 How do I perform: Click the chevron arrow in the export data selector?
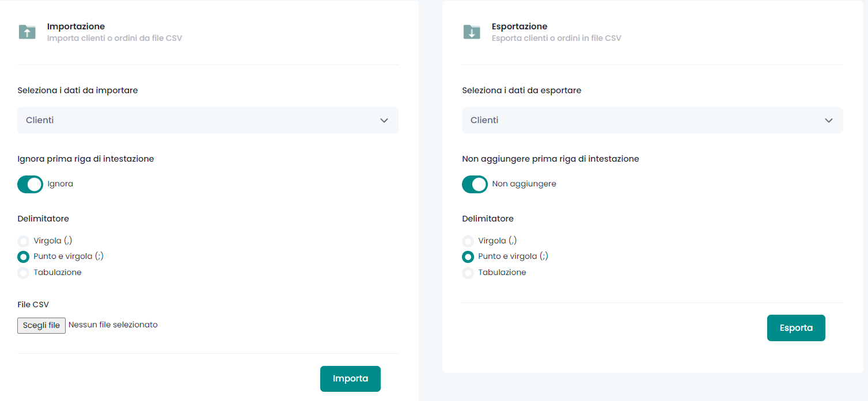[x=829, y=120]
